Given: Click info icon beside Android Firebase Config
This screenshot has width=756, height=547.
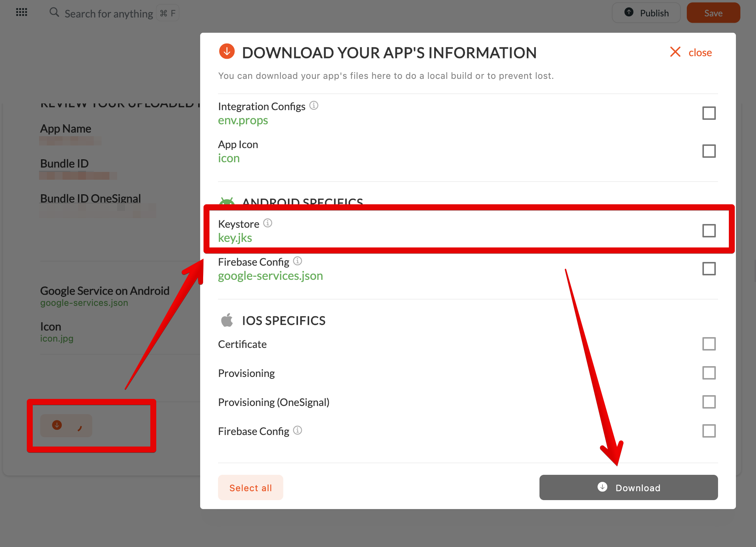Looking at the screenshot, I should tap(297, 261).
